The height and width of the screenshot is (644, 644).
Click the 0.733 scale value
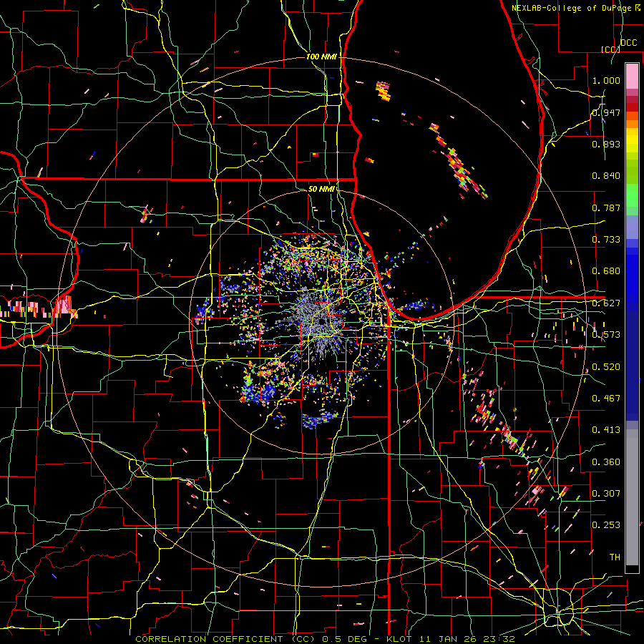606,240
